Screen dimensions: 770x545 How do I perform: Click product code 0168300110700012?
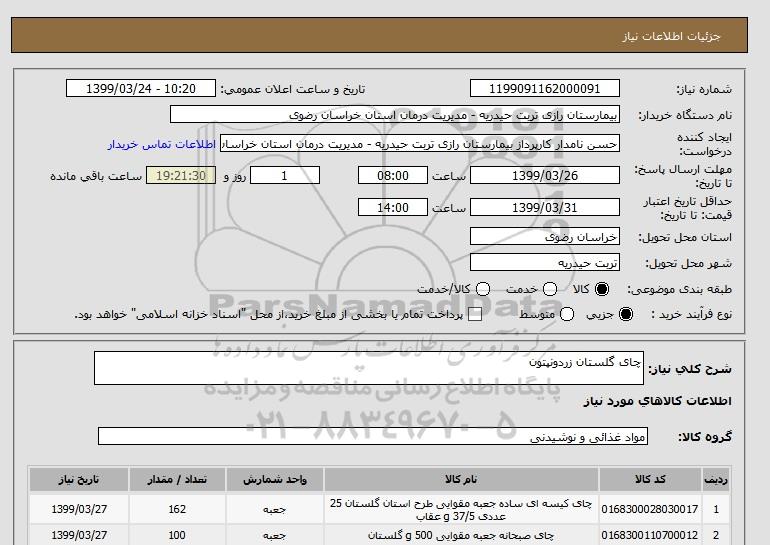click(650, 535)
